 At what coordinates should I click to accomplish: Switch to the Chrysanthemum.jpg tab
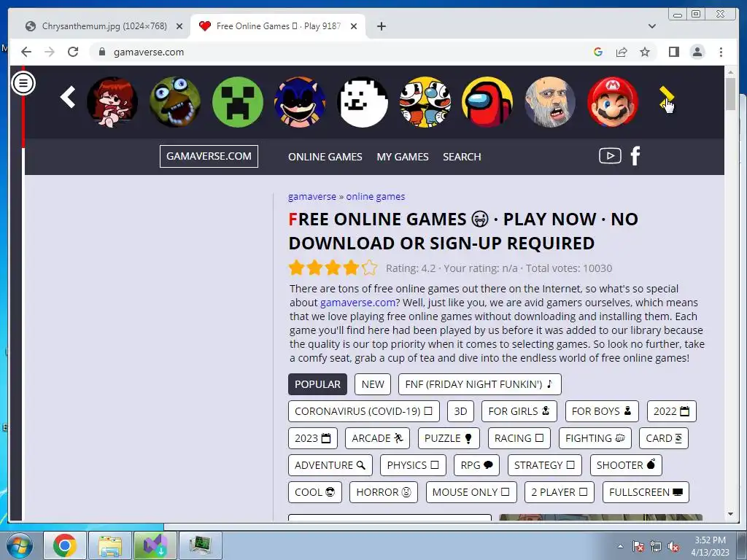tap(104, 26)
